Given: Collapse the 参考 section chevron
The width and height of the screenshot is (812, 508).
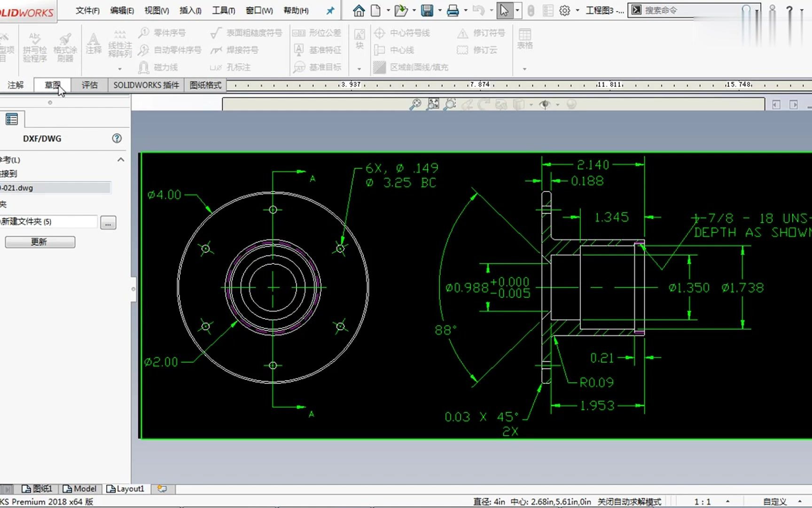Looking at the screenshot, I should pyautogui.click(x=121, y=159).
